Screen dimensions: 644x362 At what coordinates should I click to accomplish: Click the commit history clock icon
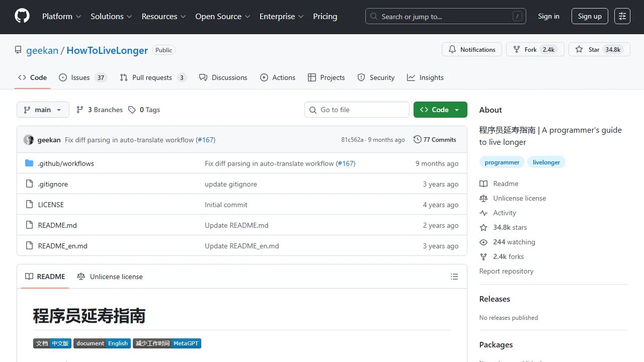pyautogui.click(x=417, y=139)
